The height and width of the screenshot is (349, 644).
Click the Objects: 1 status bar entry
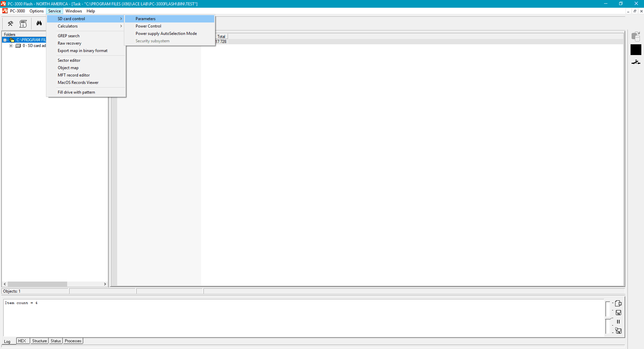[x=35, y=291]
